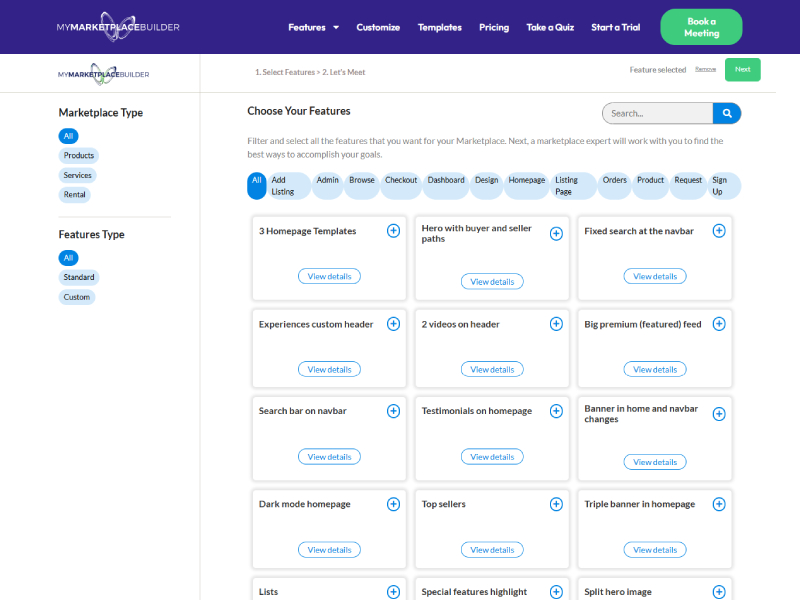Screen dimensions: 800x600
Task: Open the Pricing page from navbar
Action: (494, 27)
